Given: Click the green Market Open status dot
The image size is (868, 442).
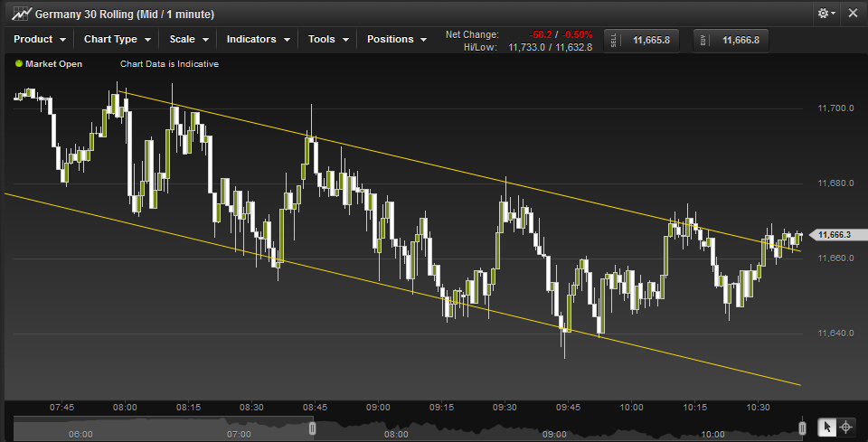Looking at the screenshot, I should 19,64.
